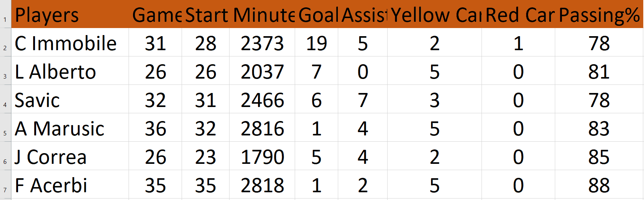This screenshot has width=644, height=200.
Task: Select L Alberto's minutes cell 2037
Action: coord(262,72)
